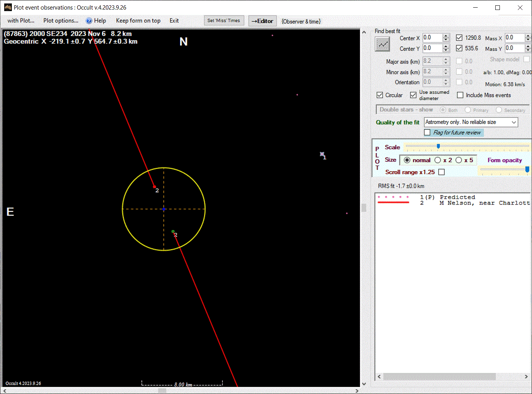532x394 pixels.
Task: Click the →Editor button
Action: 262,21
